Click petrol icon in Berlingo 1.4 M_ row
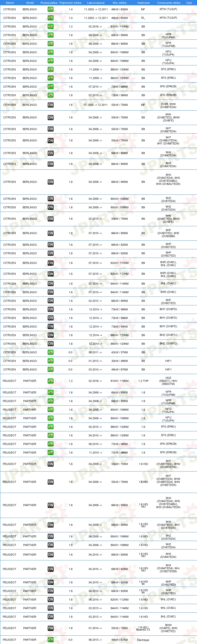The width and height of the screenshot is (197, 644). (50, 18)
